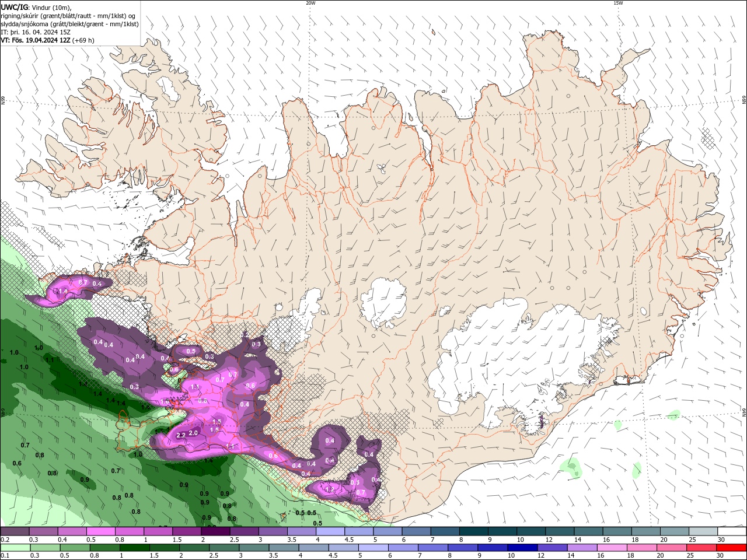The width and height of the screenshot is (747, 560).
Task: Click the white 30 swatch in upper legend
Action: [x=732, y=531]
